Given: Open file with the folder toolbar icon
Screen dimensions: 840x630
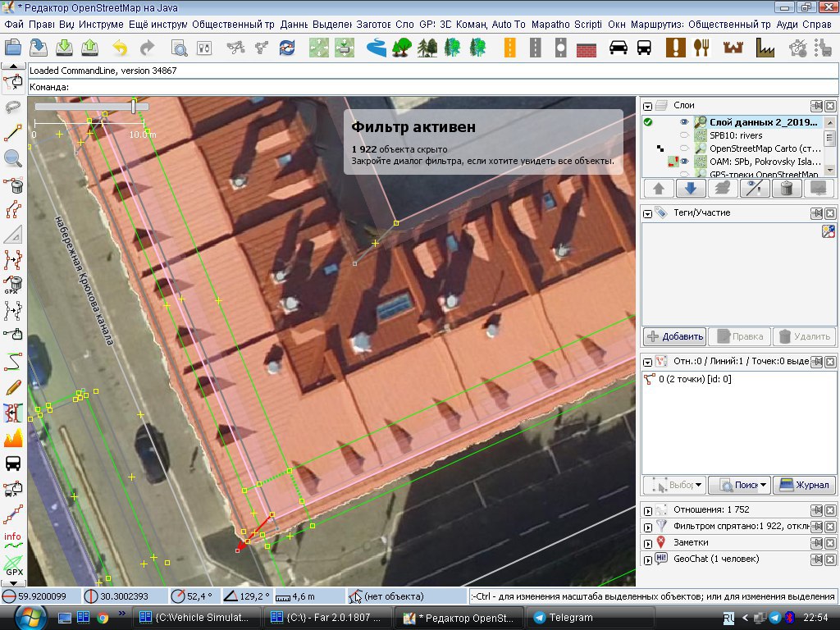Looking at the screenshot, I should tap(13, 48).
